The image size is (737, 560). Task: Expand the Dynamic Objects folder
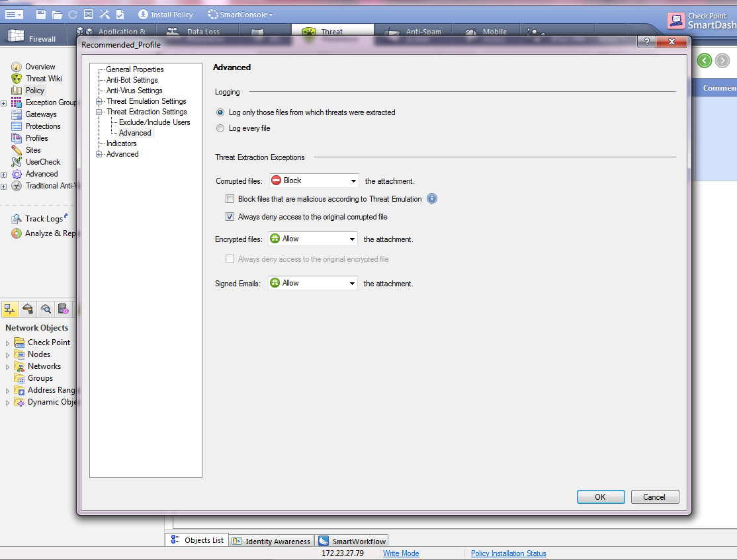[x=7, y=403]
